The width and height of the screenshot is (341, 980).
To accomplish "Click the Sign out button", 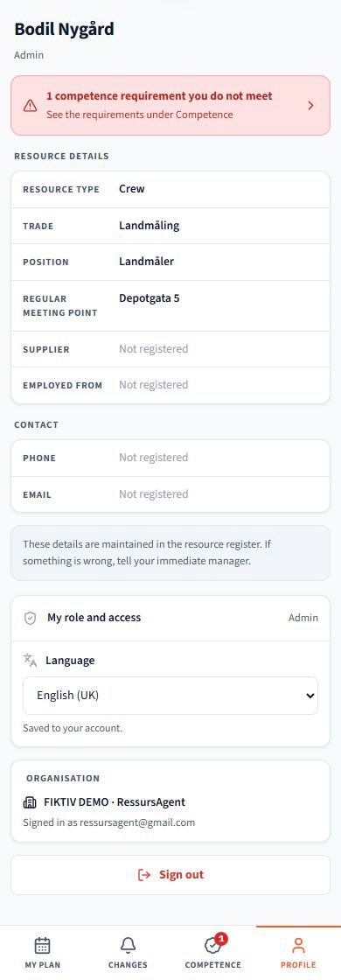I will [170, 875].
